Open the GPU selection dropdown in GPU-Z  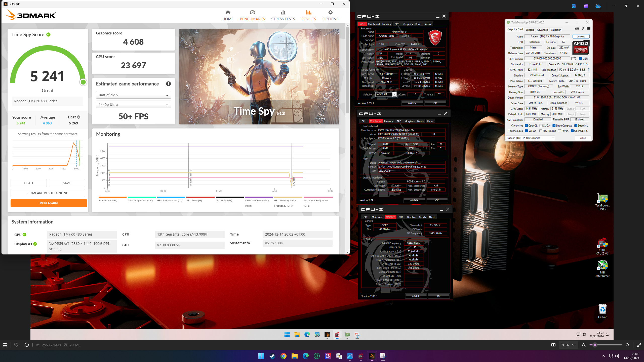pyautogui.click(x=530, y=138)
